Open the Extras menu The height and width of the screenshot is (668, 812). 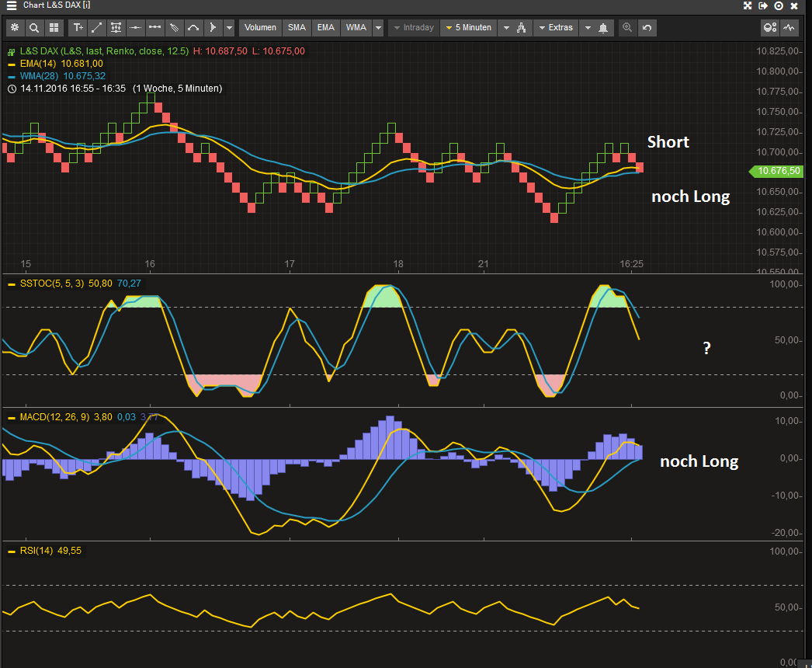click(x=554, y=28)
